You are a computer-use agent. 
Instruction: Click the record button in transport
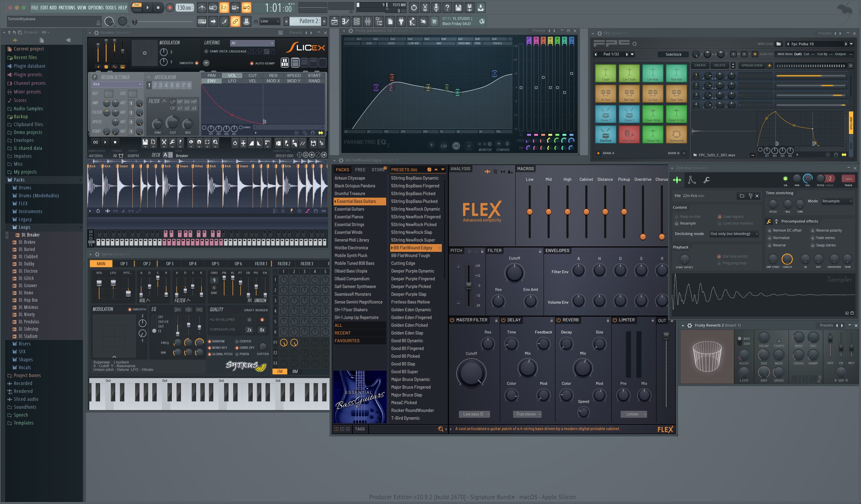(x=169, y=7)
